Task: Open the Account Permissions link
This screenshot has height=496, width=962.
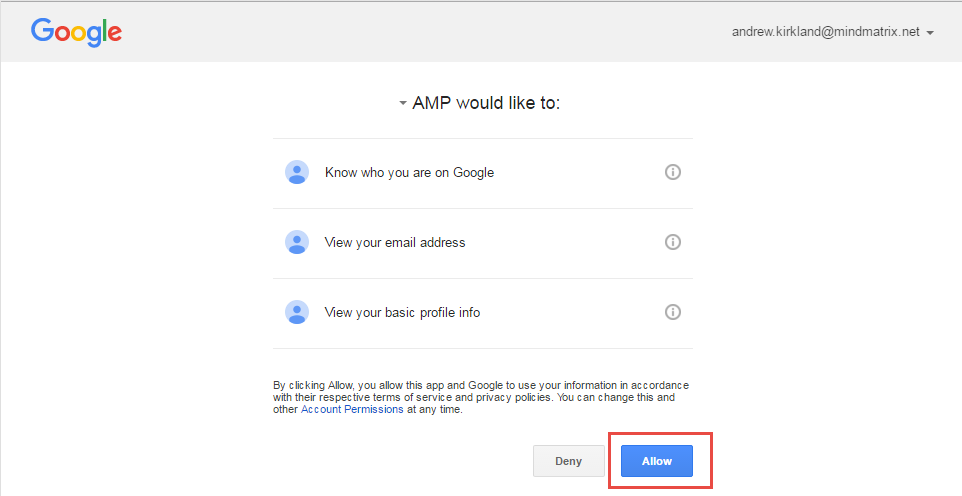Action: [x=351, y=410]
